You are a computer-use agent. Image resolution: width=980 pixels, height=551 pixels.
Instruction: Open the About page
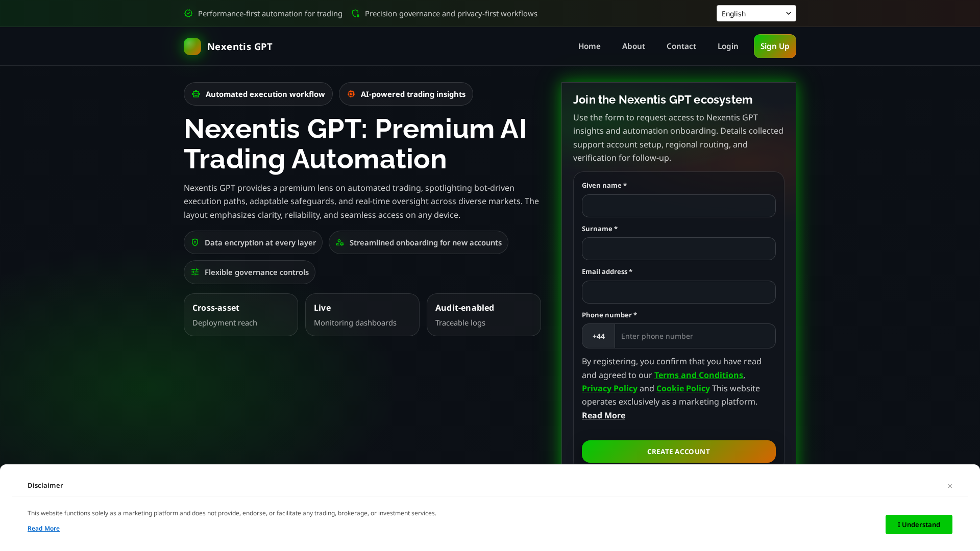[x=633, y=46]
